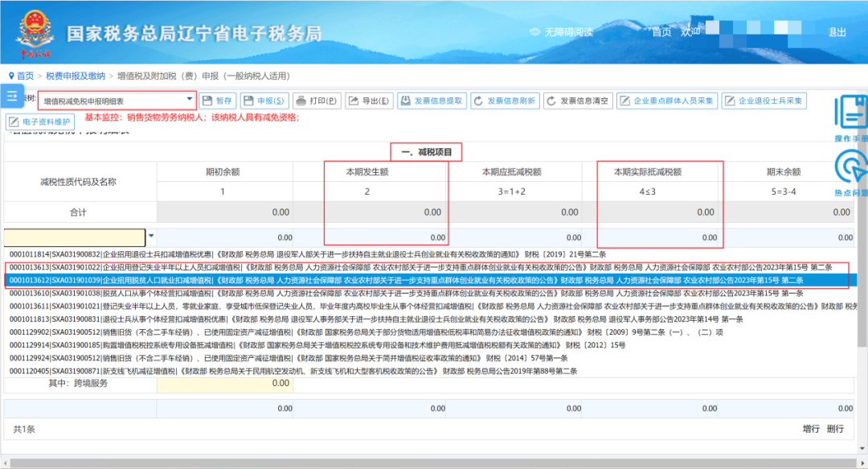Click 发票信息刷新 invoice refresh button

[x=505, y=101]
